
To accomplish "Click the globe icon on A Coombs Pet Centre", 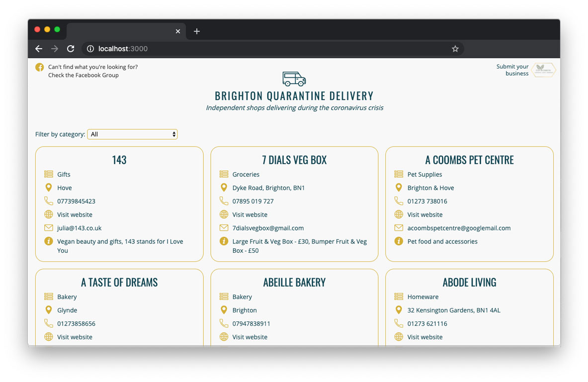I will pos(399,215).
